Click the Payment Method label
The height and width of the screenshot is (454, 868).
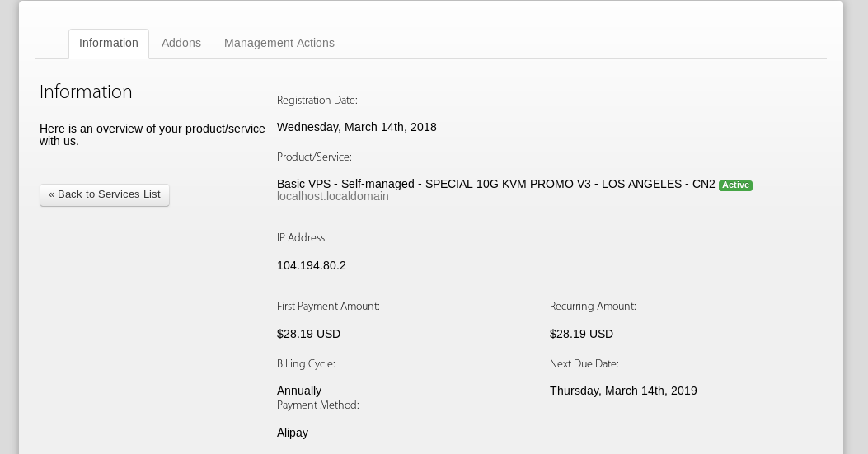[x=318, y=405]
